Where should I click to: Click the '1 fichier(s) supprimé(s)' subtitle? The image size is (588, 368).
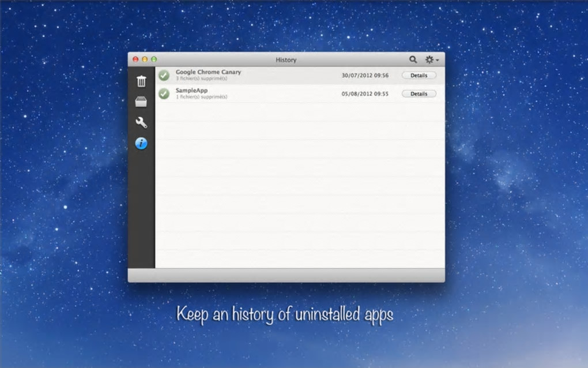[x=201, y=97]
